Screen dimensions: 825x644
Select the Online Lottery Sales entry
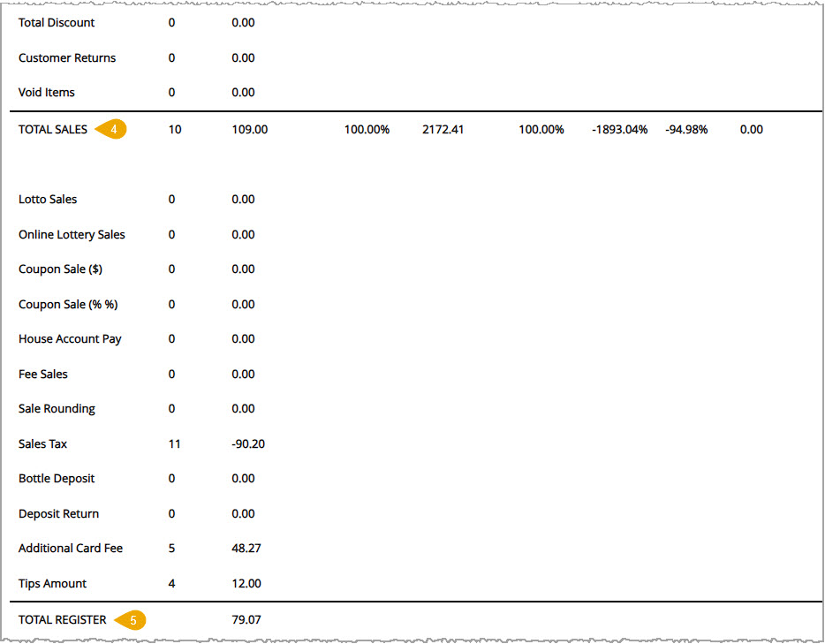point(72,234)
